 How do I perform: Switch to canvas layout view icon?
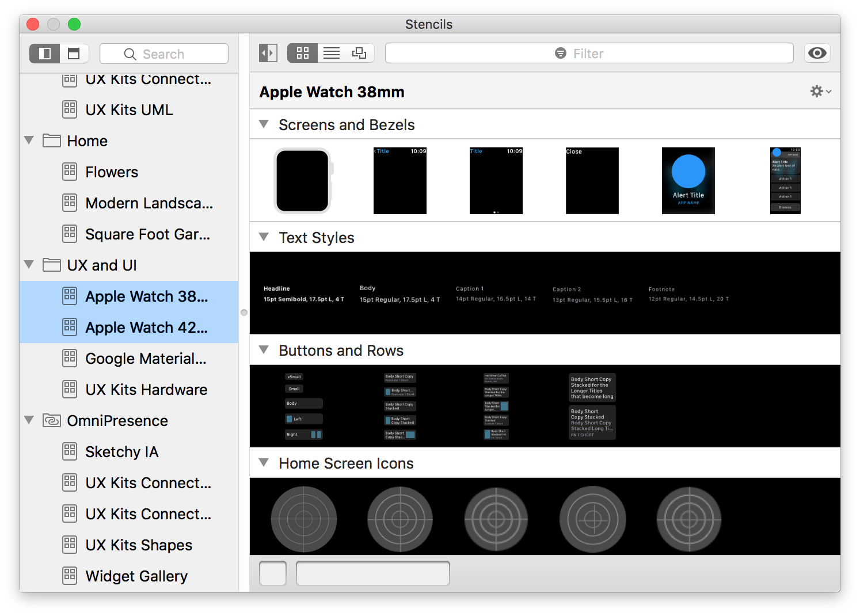[x=360, y=53]
